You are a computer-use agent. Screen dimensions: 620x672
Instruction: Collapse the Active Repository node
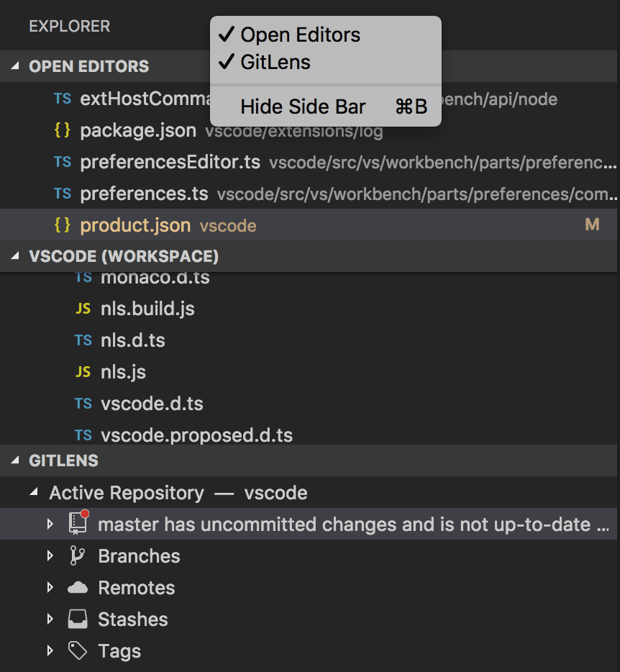pyautogui.click(x=35, y=493)
